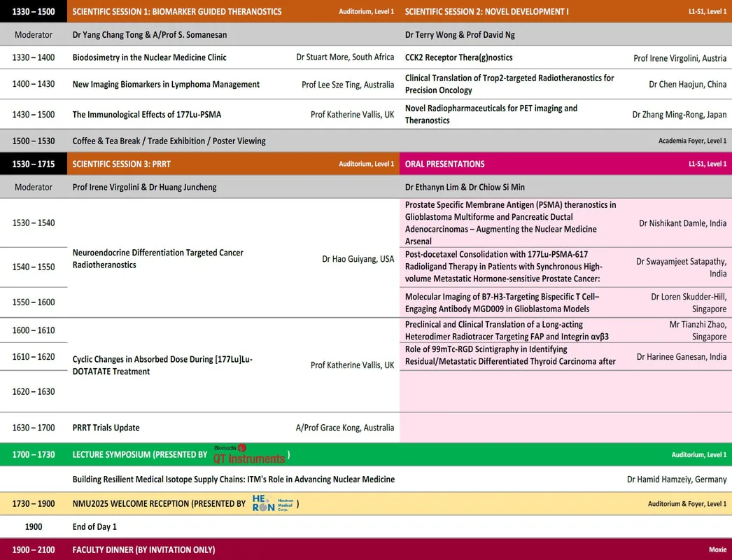
Task: Click 'CCK2 Receptor Thera(g)nostics' talk
Action: [x=458, y=57]
